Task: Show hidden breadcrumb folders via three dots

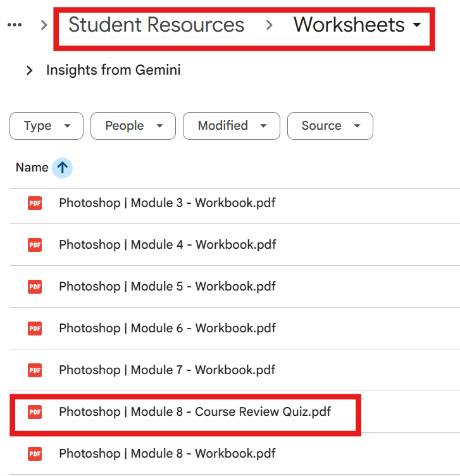Action: click(x=15, y=25)
